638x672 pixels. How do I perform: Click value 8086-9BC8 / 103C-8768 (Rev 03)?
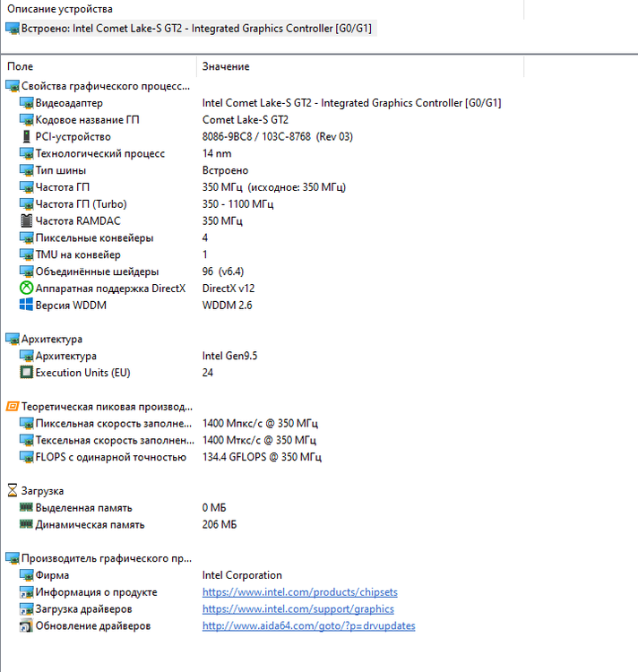278,137
